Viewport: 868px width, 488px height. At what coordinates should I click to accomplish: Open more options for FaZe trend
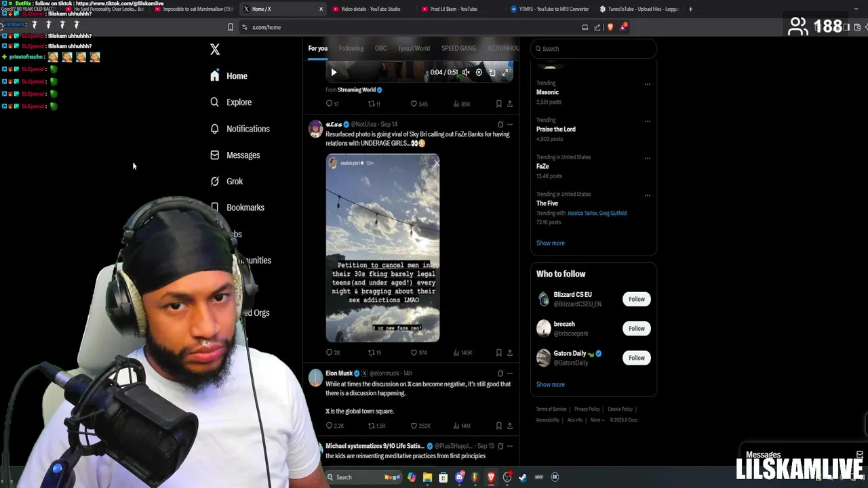click(648, 158)
